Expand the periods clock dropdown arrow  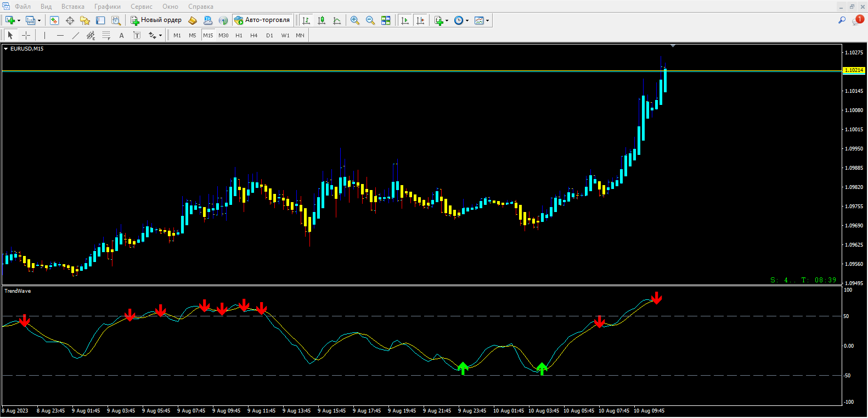467,20
